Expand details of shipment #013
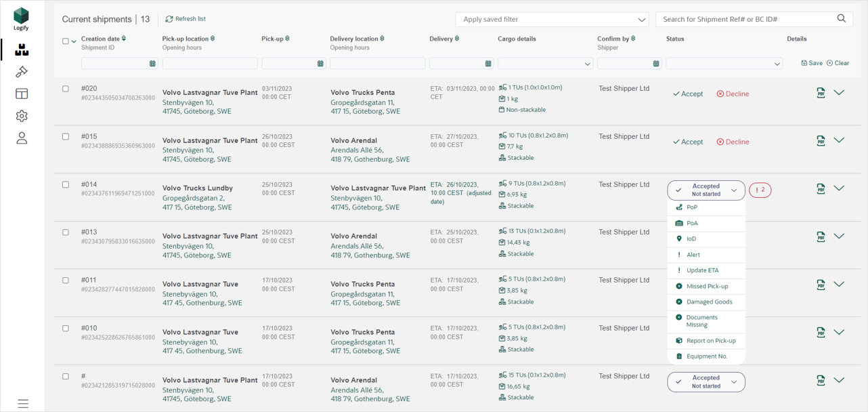Viewport: 868px width, 412px height. pyautogui.click(x=839, y=236)
